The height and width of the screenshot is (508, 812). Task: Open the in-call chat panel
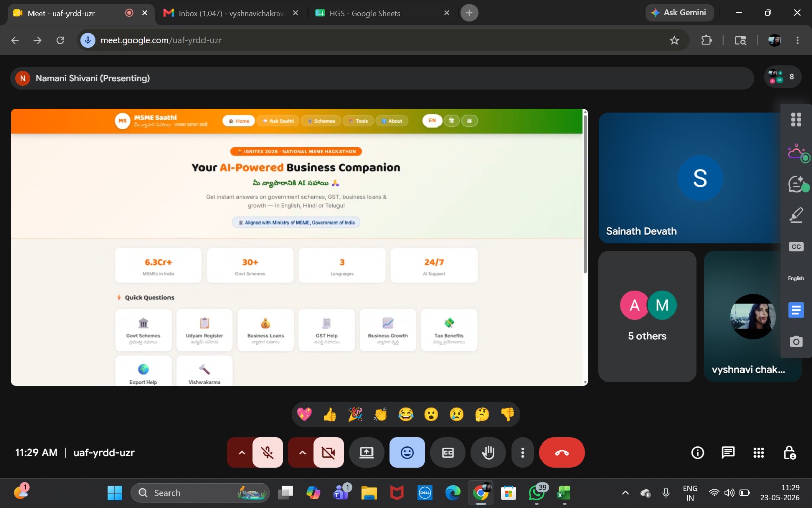click(728, 453)
